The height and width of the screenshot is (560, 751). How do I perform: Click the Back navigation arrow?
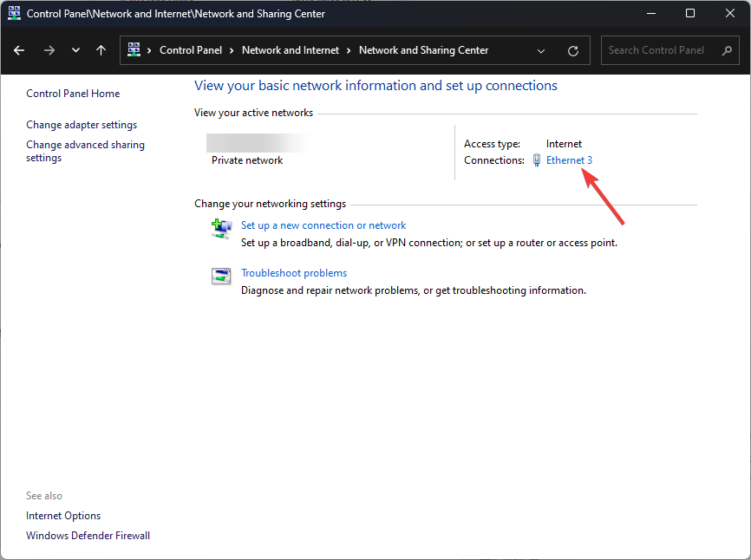click(x=20, y=50)
